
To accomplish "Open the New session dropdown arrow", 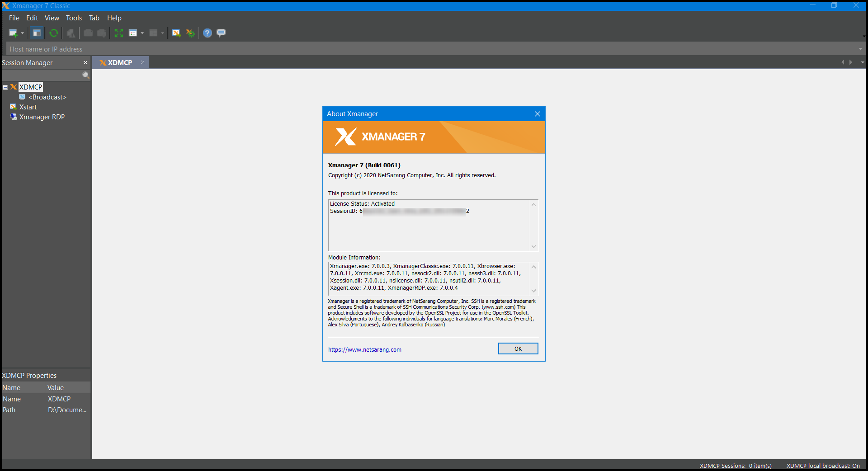I will tap(22, 33).
